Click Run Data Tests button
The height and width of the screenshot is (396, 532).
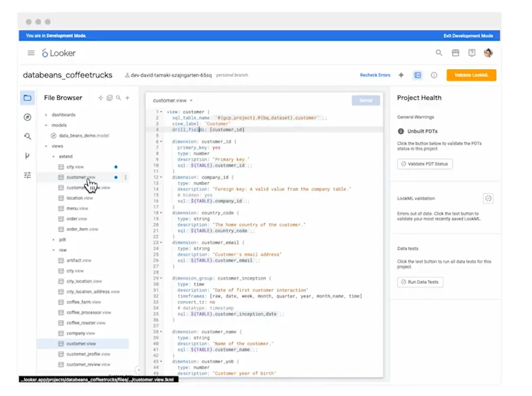point(420,282)
